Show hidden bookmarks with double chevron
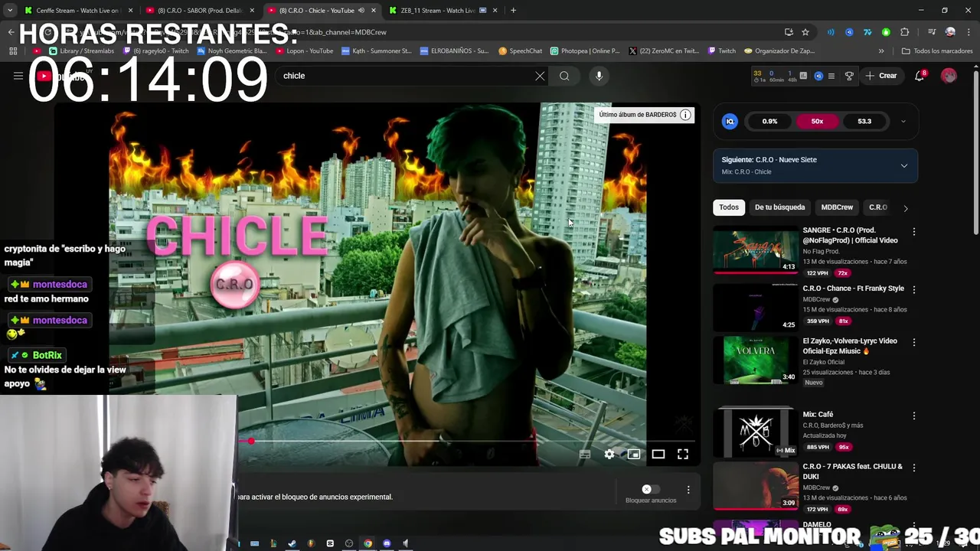The width and height of the screenshot is (980, 551). [x=881, y=51]
